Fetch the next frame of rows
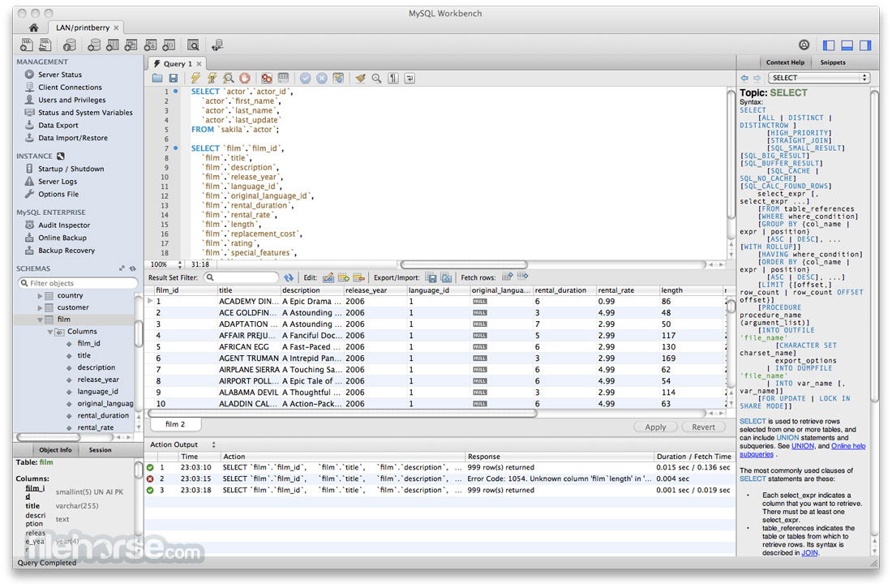Viewport: 892px width, 588px height. coord(508,277)
